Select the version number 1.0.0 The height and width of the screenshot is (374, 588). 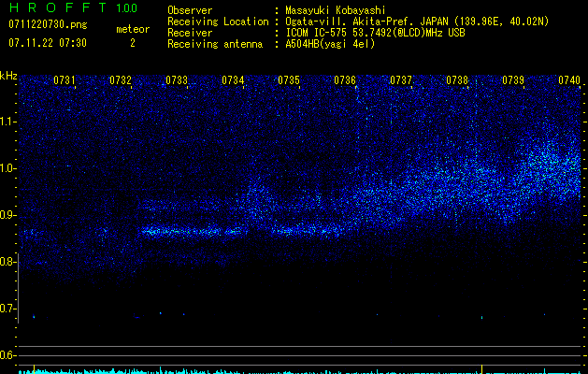tap(127, 7)
